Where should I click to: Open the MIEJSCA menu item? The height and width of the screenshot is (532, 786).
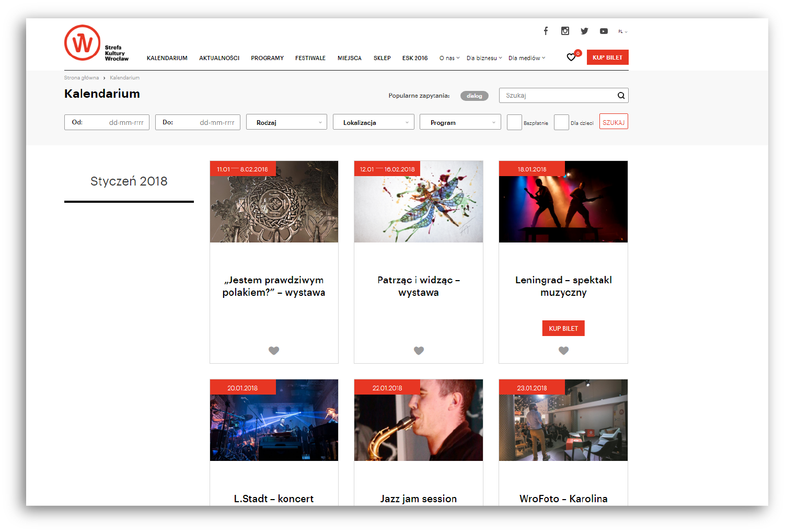[x=350, y=58]
